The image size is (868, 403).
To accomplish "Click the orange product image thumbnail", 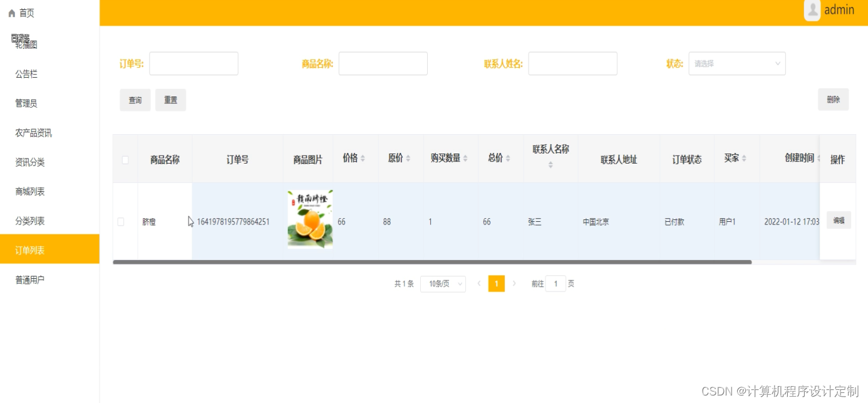I will (310, 220).
